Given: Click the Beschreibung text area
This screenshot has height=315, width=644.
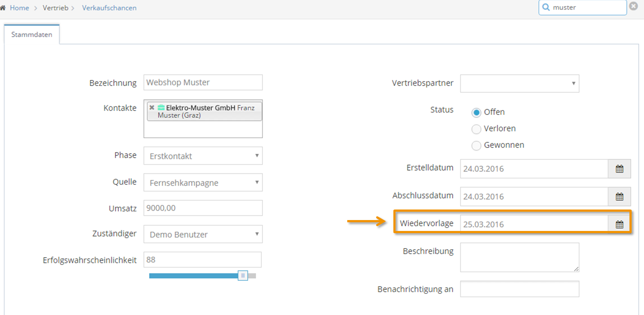Looking at the screenshot, I should point(519,257).
